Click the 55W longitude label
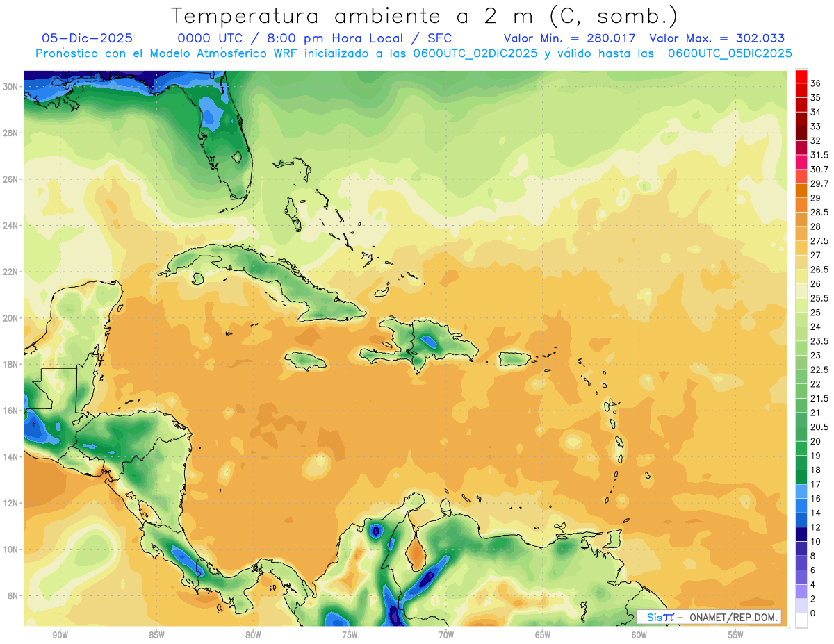This screenshot has width=834, height=644. tap(735, 635)
